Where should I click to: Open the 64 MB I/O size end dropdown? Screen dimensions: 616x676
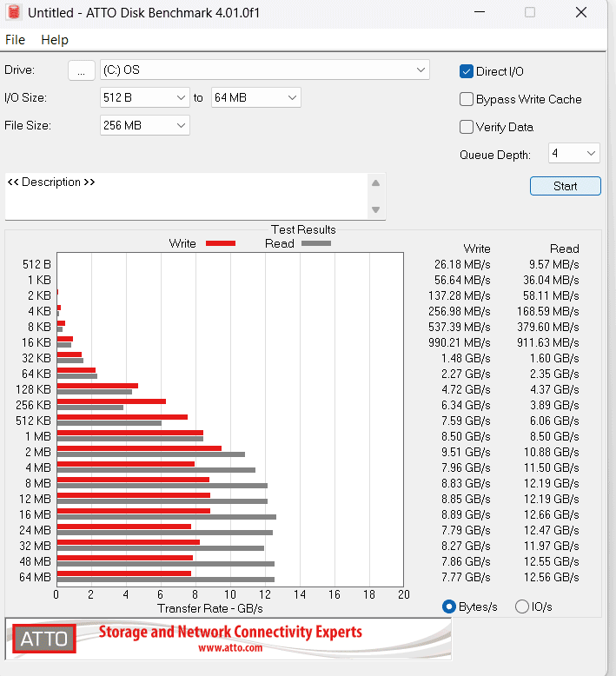(x=256, y=97)
